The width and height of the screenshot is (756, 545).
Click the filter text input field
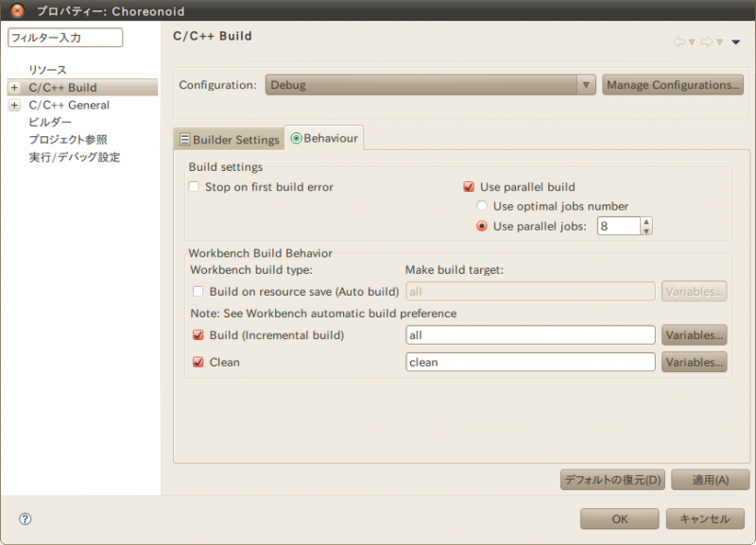(65, 38)
